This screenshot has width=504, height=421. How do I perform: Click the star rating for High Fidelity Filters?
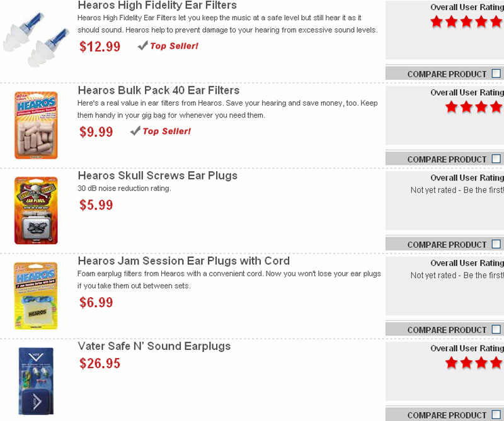click(x=467, y=22)
